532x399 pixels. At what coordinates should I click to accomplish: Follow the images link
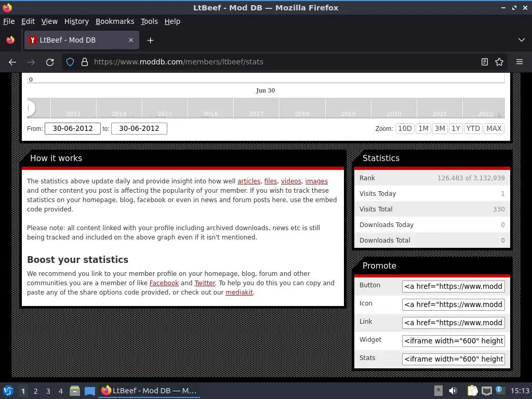coord(316,181)
